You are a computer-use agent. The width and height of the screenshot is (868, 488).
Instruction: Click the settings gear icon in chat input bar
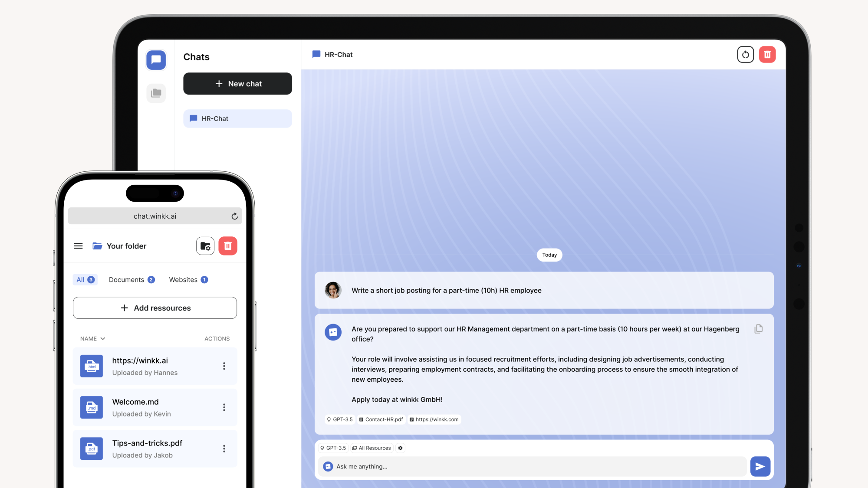click(x=400, y=448)
